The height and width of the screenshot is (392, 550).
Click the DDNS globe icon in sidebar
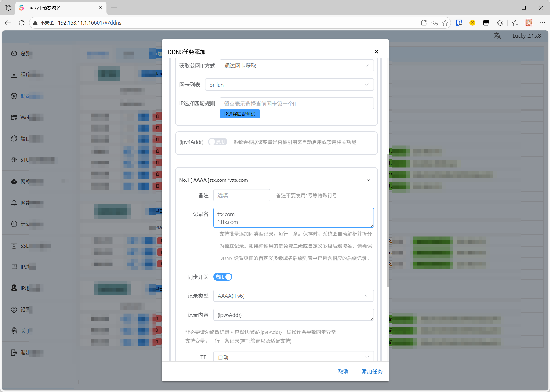[14, 96]
